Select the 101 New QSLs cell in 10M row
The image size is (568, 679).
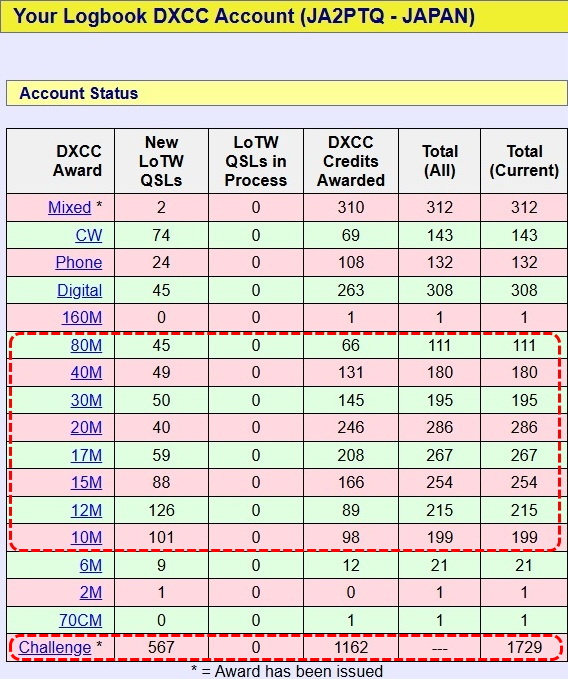tap(161, 537)
